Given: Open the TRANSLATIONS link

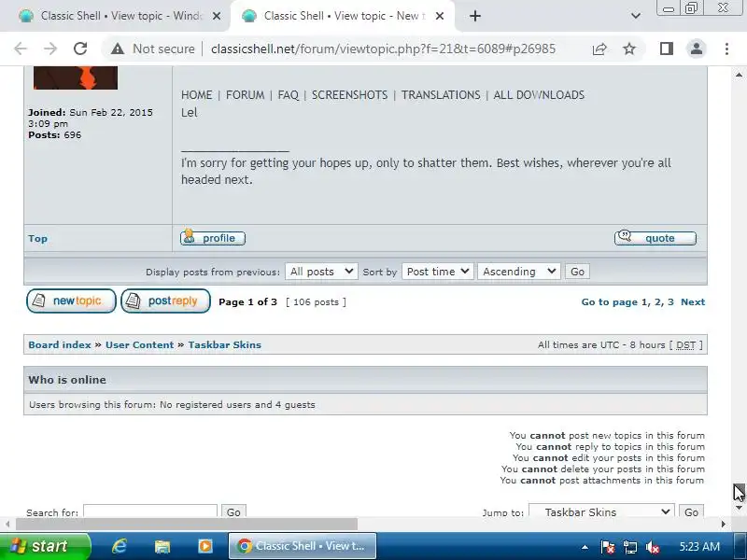Looking at the screenshot, I should point(441,95).
